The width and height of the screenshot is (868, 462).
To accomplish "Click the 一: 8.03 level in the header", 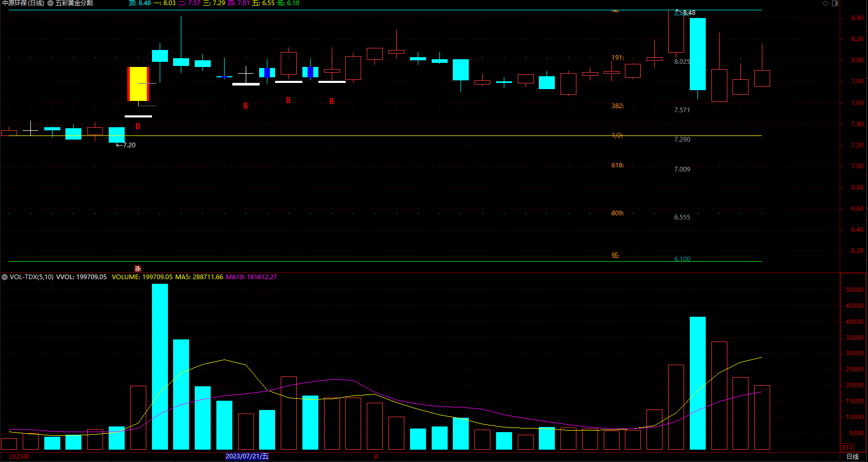I will [165, 3].
